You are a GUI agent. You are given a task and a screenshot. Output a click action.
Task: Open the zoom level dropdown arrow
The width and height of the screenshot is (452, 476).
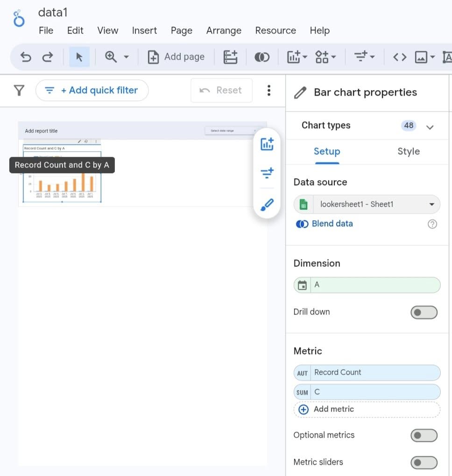click(x=126, y=57)
